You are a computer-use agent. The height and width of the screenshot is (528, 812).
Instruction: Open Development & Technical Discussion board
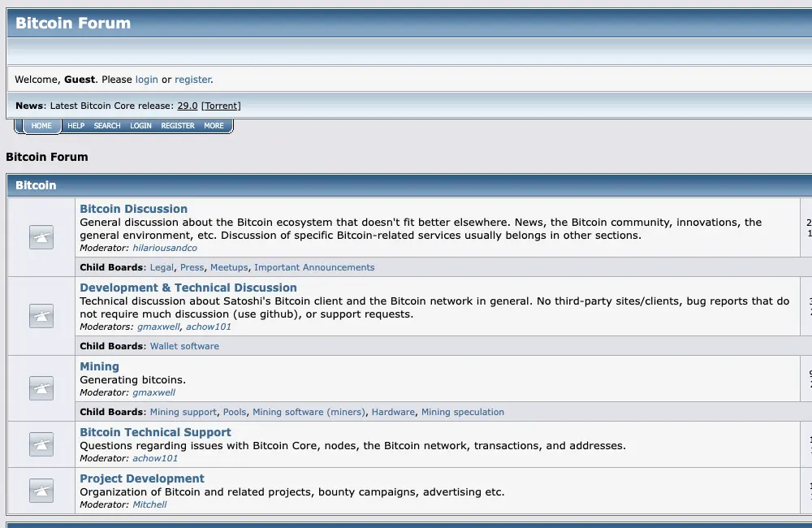pyautogui.click(x=188, y=288)
